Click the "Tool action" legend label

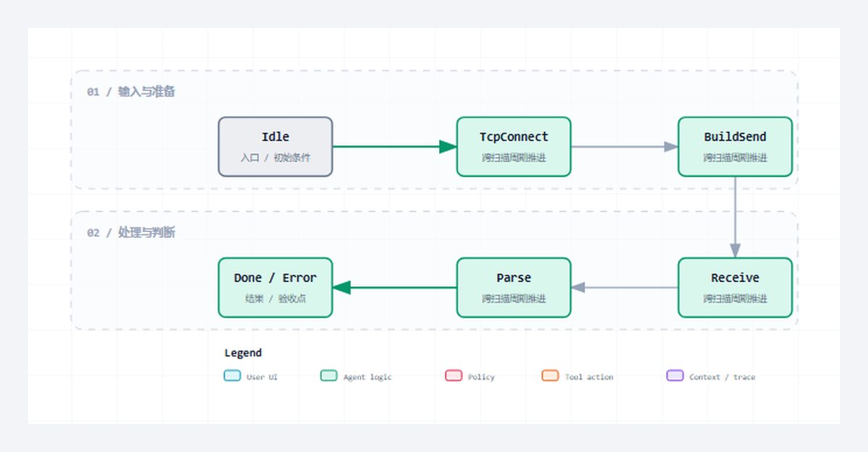point(589,377)
